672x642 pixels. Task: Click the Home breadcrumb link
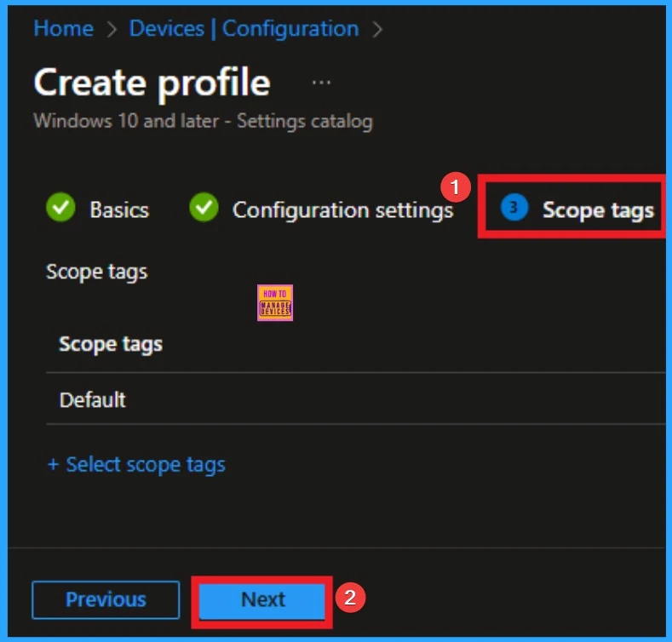coord(62,29)
